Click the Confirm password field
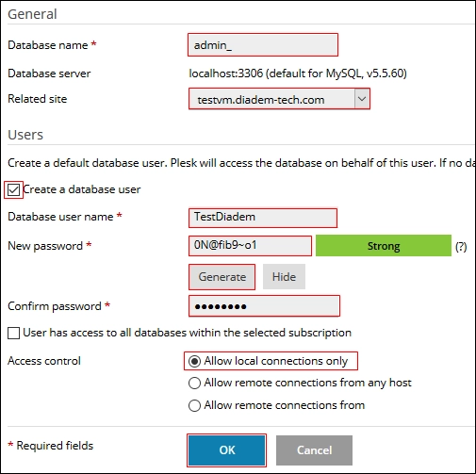 pos(264,306)
